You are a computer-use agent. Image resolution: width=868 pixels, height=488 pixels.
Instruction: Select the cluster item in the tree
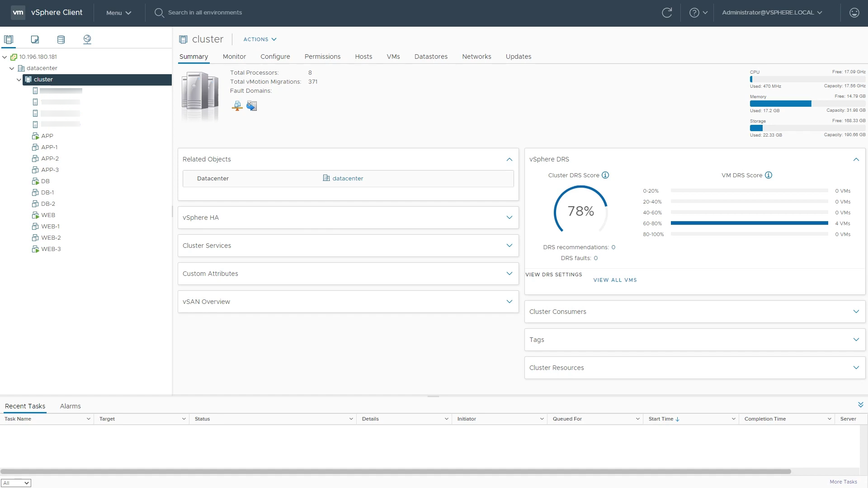[x=97, y=80]
